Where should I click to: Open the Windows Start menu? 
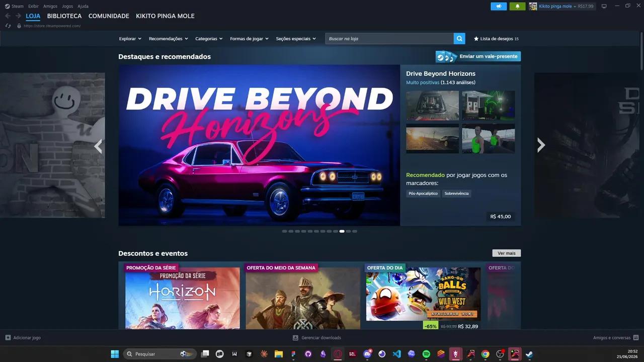115,354
